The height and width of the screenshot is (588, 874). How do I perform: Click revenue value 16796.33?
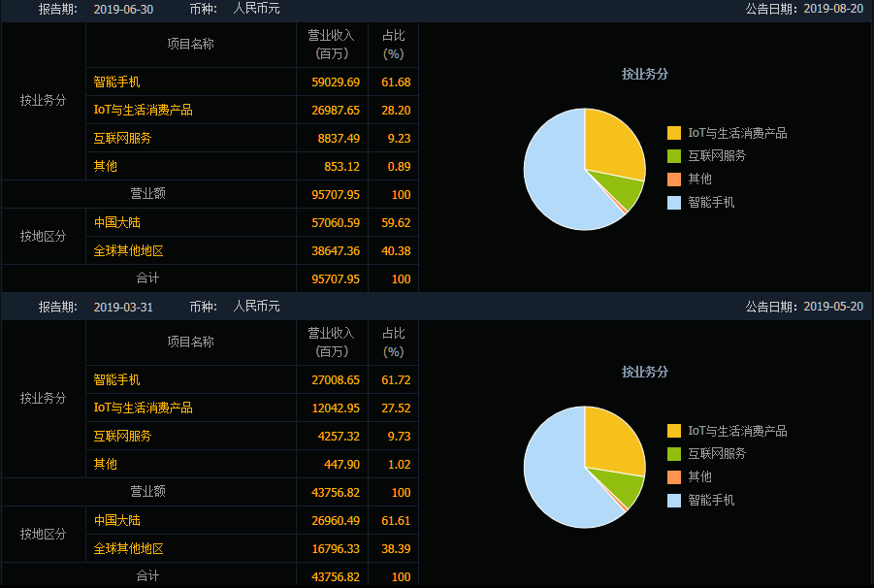pyautogui.click(x=336, y=549)
